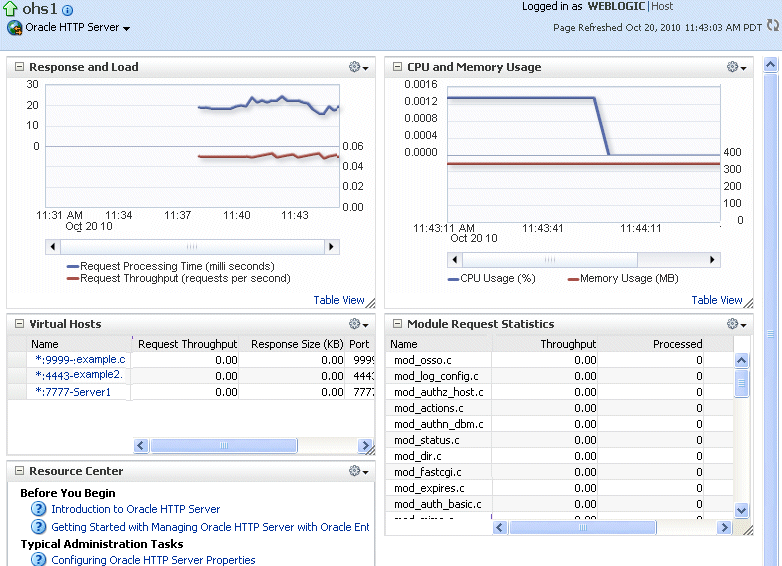Select the mod_authn_dbm.c module row
The width and height of the screenshot is (782, 566).
560,424
